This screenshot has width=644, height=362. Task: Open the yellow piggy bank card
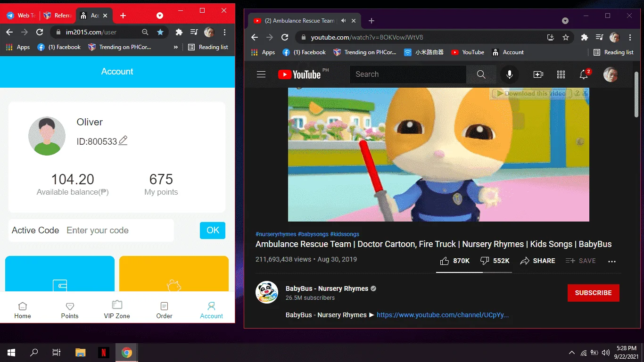[174, 274]
